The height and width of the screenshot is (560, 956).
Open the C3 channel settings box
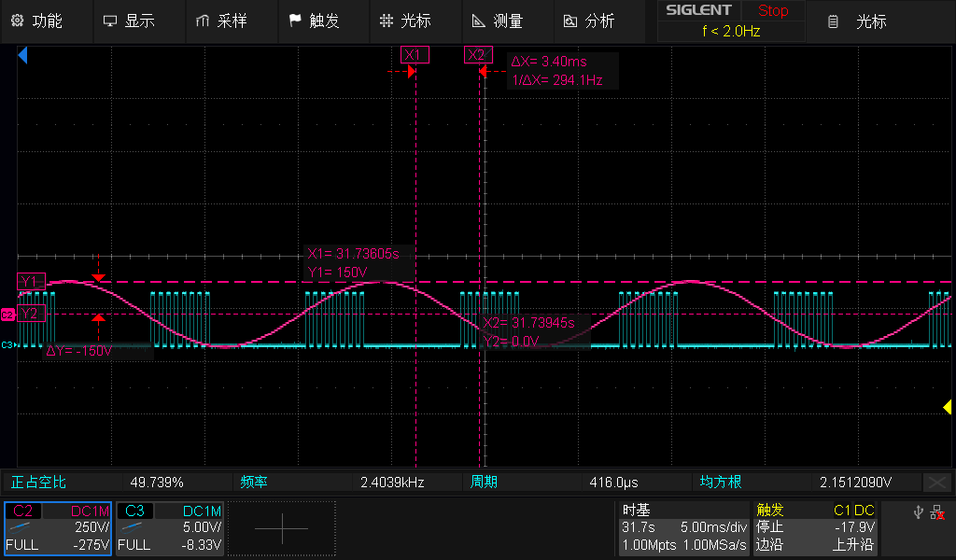pyautogui.click(x=170, y=528)
